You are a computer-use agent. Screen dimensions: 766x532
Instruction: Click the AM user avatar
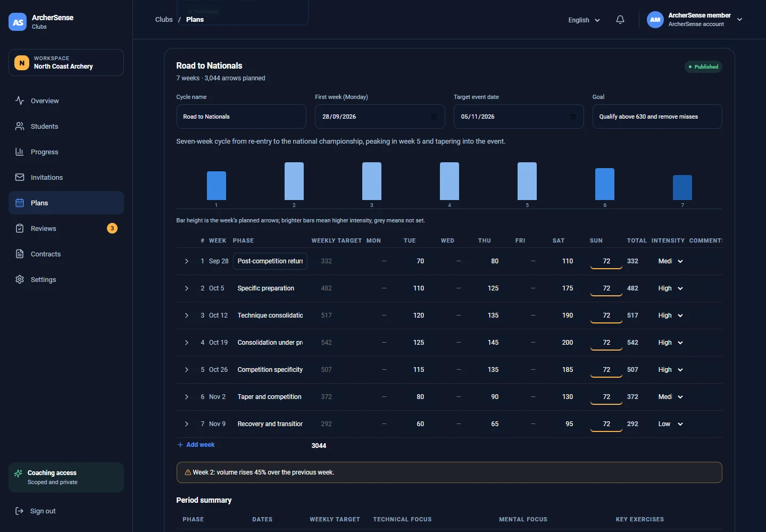click(655, 20)
